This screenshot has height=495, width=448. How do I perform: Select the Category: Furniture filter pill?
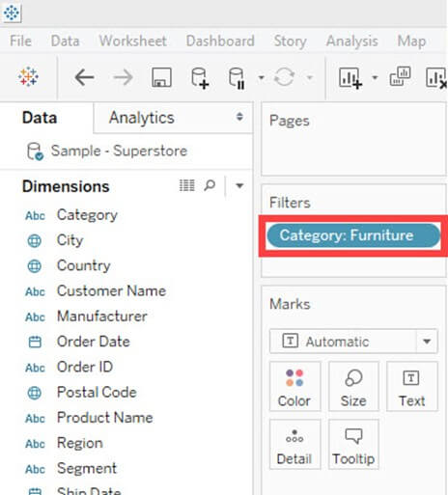(353, 235)
